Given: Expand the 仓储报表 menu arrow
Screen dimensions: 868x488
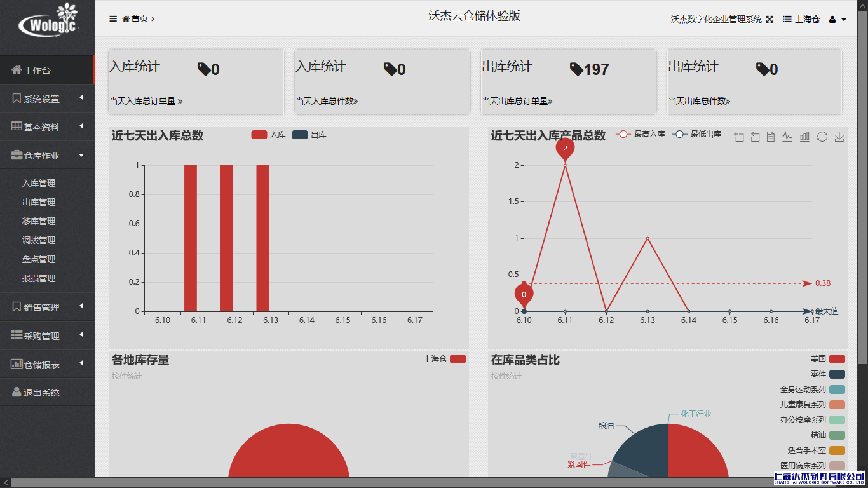Looking at the screenshot, I should point(81,363).
